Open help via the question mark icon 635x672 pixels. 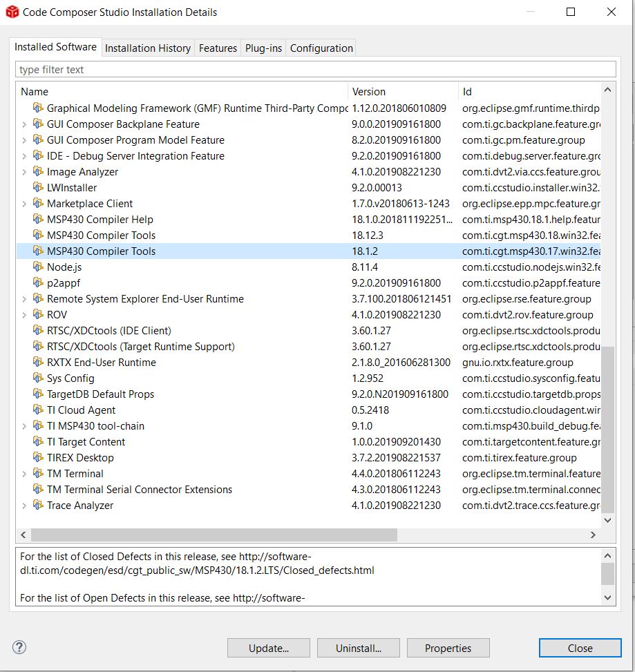click(19, 647)
